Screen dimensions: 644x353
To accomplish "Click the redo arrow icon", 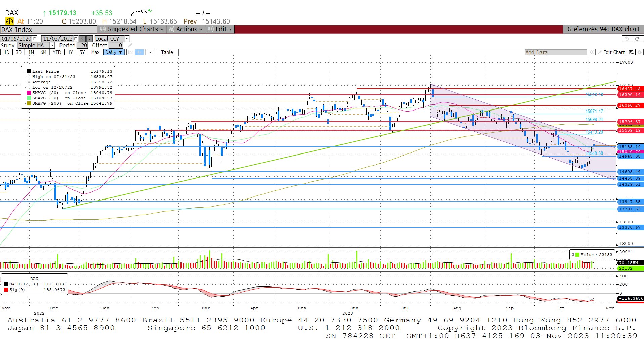I will pyautogui.click(x=638, y=39).
